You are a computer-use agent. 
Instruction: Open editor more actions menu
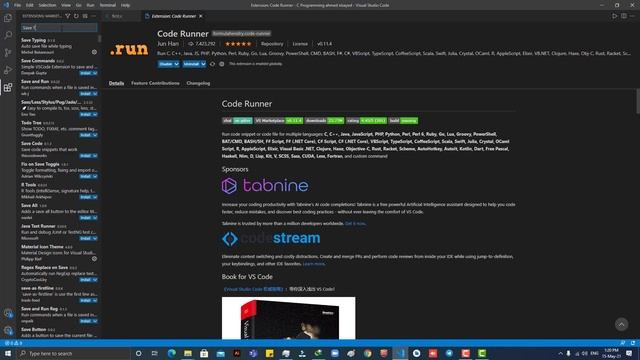tap(632, 16)
